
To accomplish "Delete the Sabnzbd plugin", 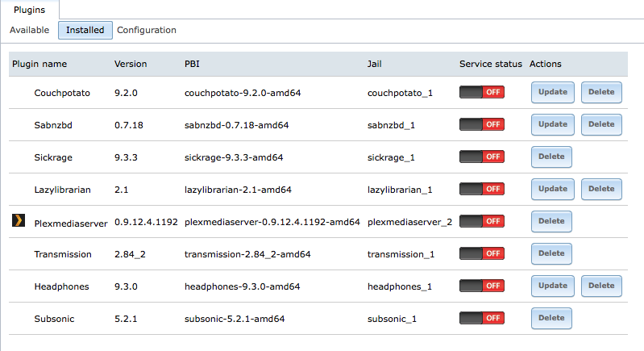I will pyautogui.click(x=601, y=124).
